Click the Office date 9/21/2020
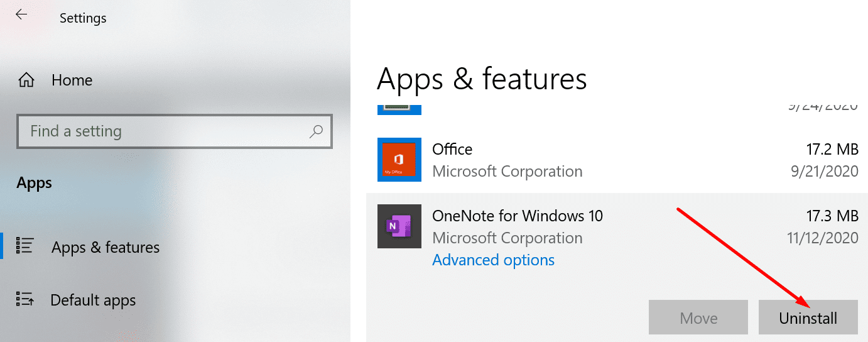Image resolution: width=868 pixels, height=342 pixels. coord(823,171)
